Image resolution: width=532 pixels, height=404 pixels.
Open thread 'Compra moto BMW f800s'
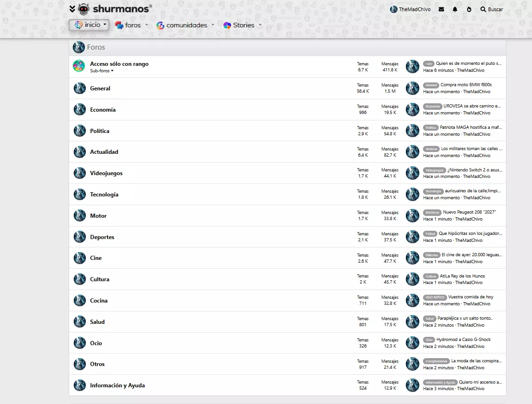pos(466,85)
